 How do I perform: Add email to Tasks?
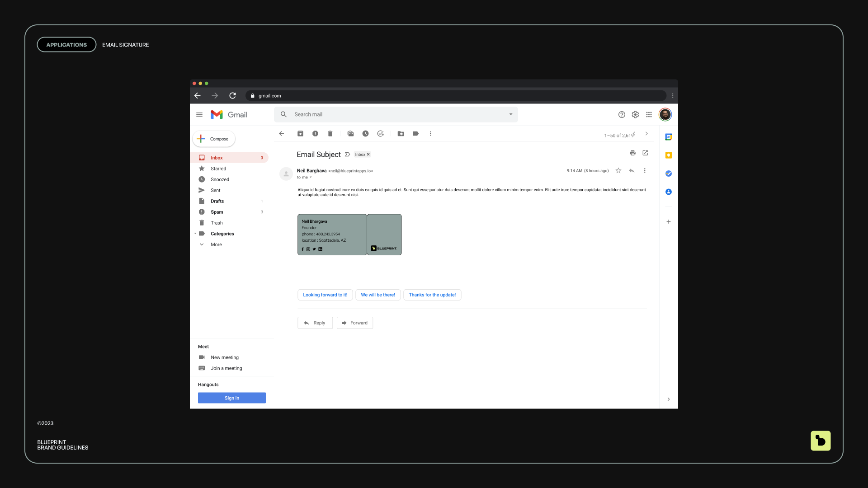[x=381, y=134]
